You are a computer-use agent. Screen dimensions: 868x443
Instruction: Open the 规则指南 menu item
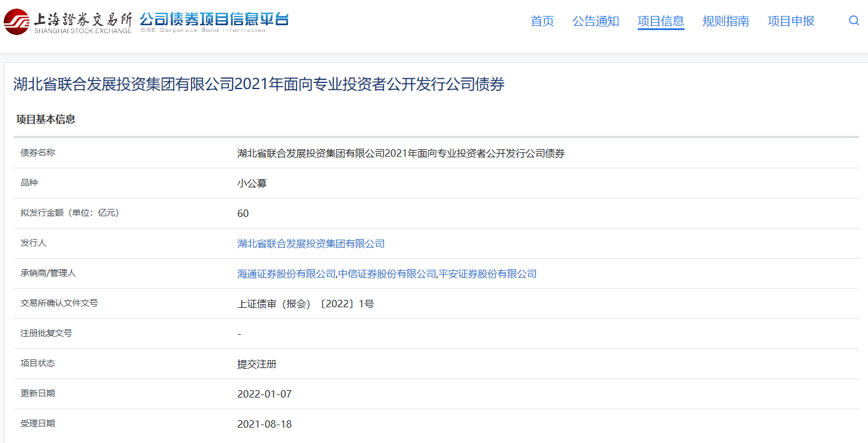pyautogui.click(x=726, y=22)
